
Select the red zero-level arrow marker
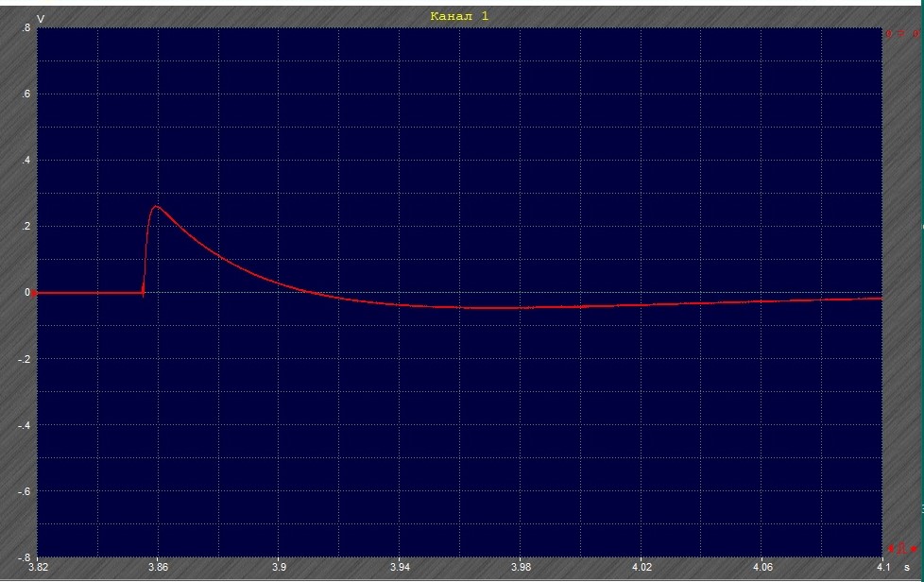34,293
